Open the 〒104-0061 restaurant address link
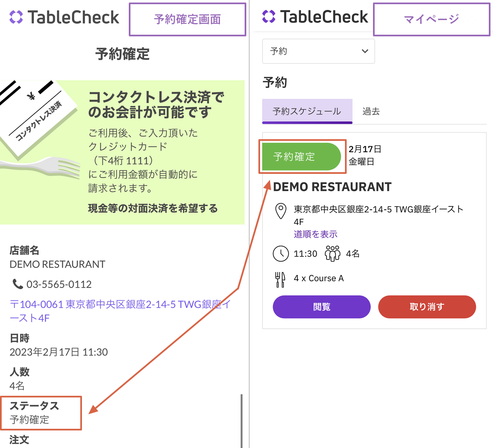The height and width of the screenshot is (448, 493). point(120,311)
